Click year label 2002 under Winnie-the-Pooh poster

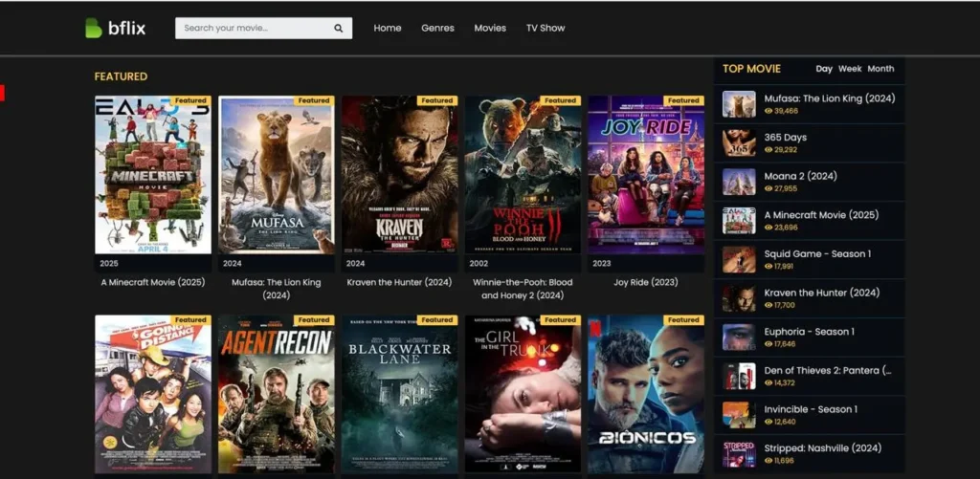click(x=479, y=264)
